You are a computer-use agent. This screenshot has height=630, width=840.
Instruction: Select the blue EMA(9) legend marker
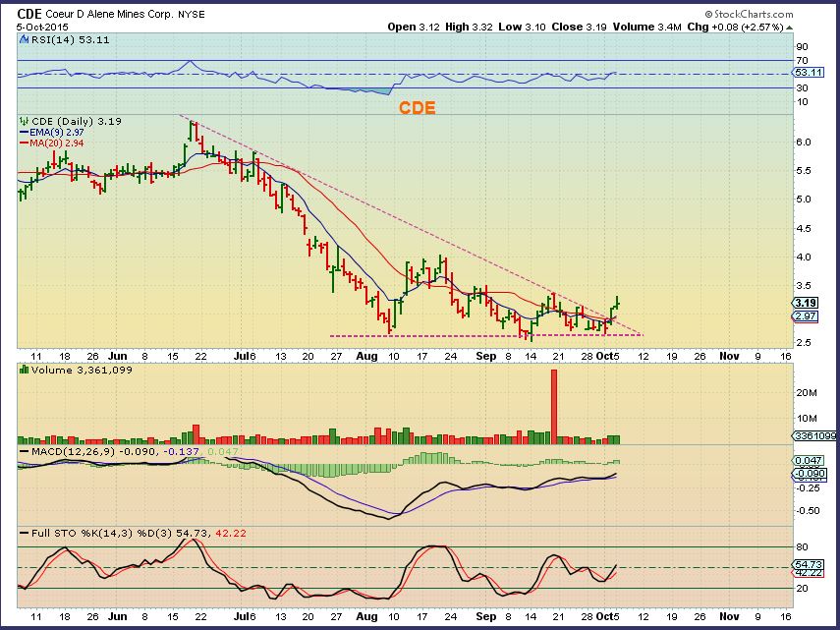click(x=26, y=131)
